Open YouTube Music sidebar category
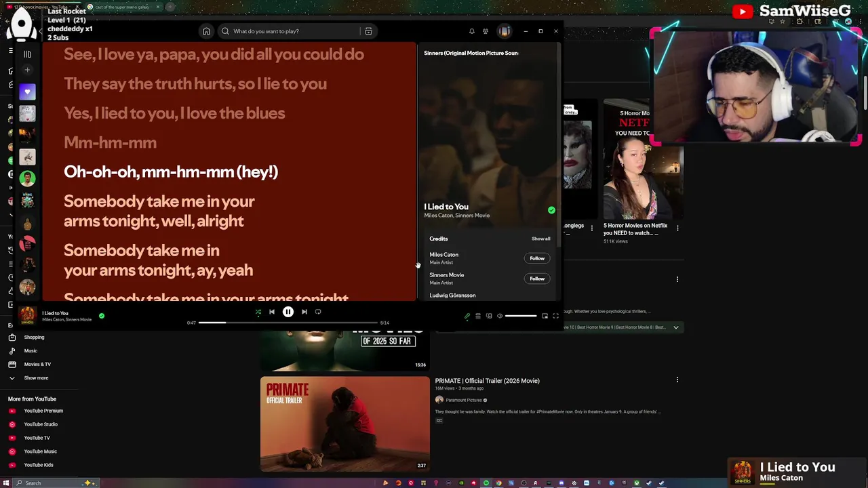The height and width of the screenshot is (488, 868). [x=31, y=350]
